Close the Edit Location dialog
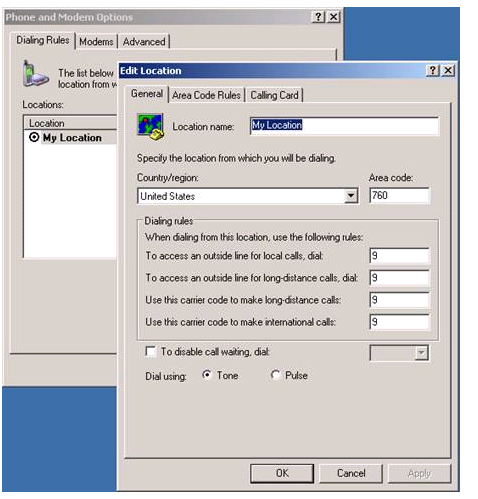The width and height of the screenshot is (478, 499). (448, 70)
